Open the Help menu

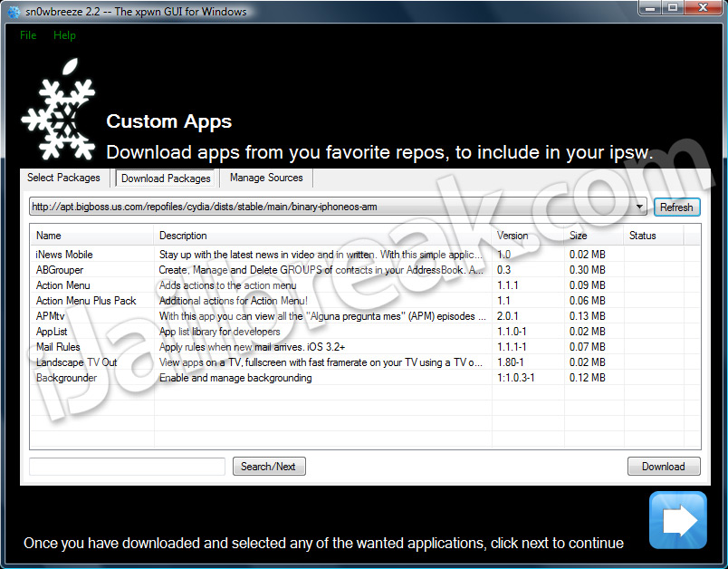[x=64, y=35]
